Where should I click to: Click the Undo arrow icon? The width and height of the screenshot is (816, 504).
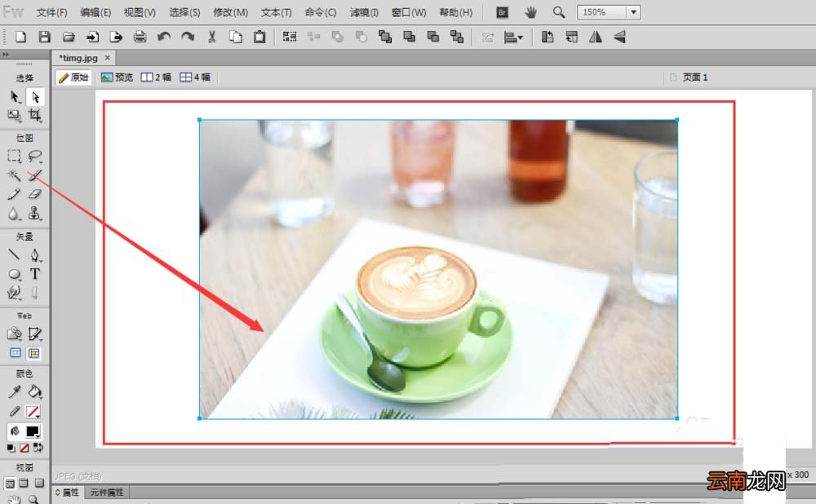164,37
